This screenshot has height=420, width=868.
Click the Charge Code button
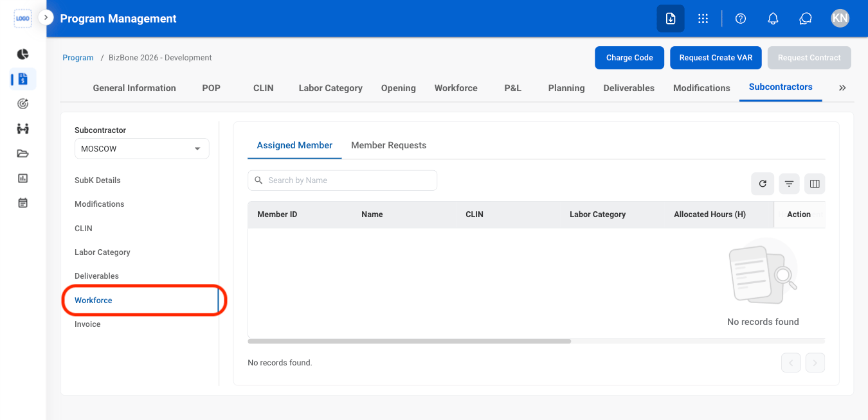(x=629, y=58)
